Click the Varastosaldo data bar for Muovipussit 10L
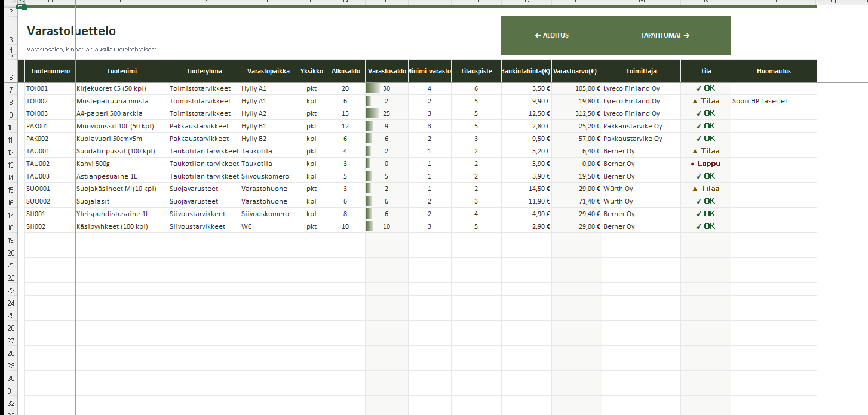This screenshot has width=868, height=415. point(386,126)
